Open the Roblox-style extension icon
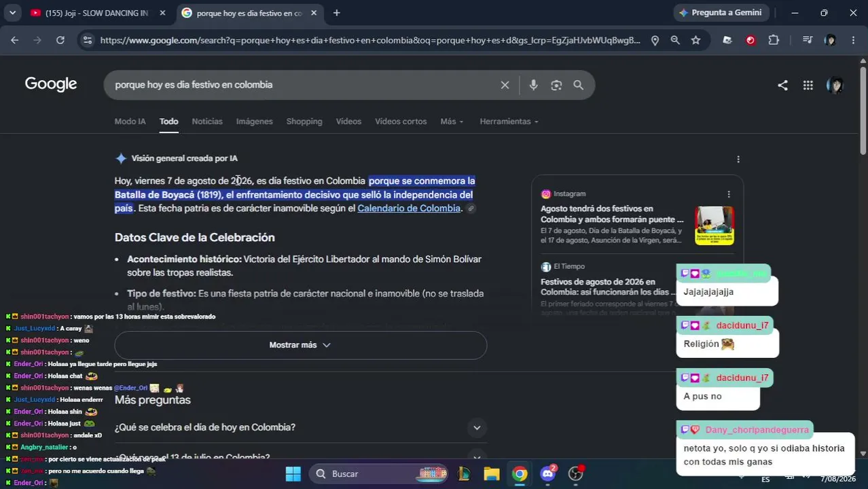This screenshot has height=489, width=868. [x=727, y=40]
